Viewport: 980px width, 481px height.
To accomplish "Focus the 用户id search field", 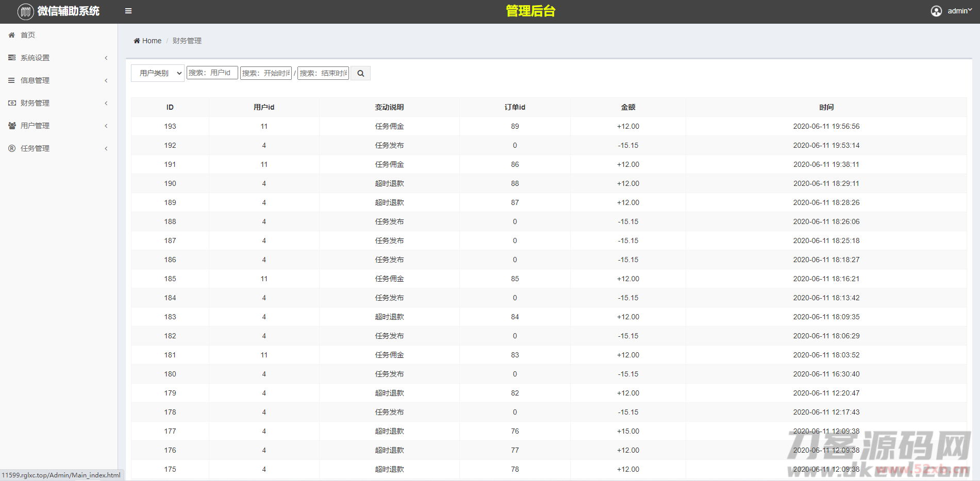I will 212,73.
